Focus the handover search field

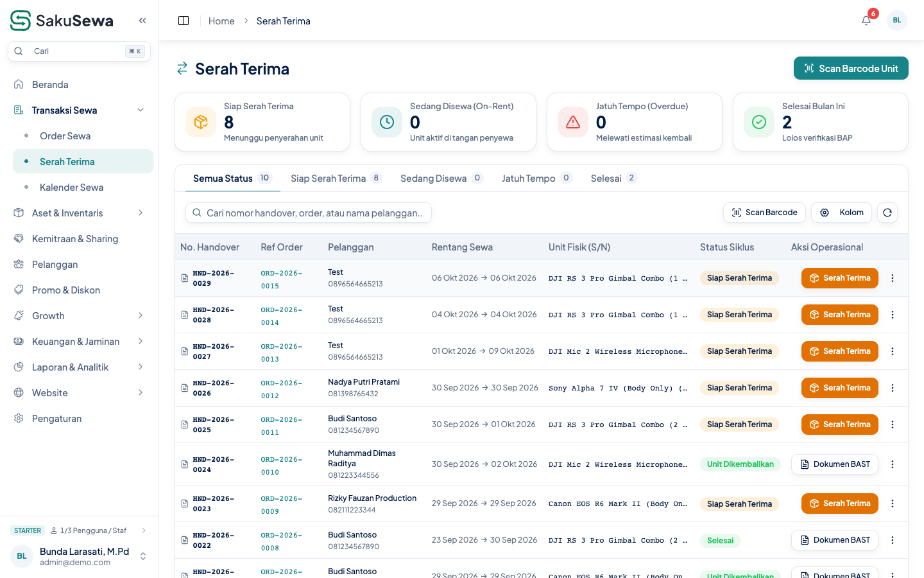[x=309, y=213]
